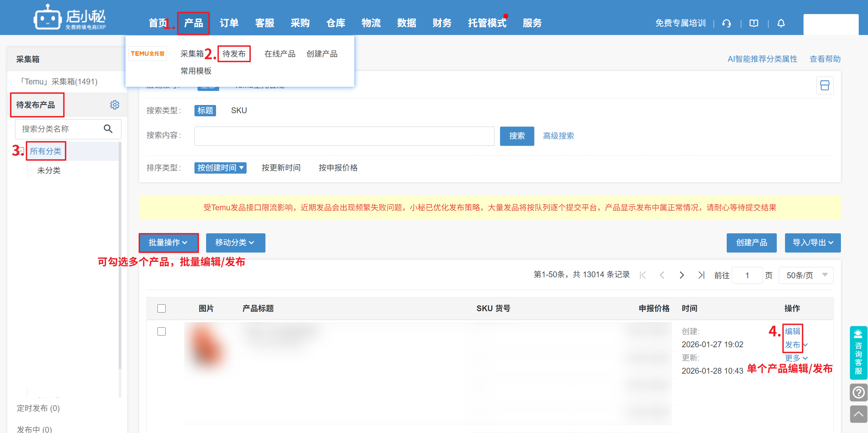Click the 高级搜索 link
Screen dimensions: 868x433
[558, 136]
